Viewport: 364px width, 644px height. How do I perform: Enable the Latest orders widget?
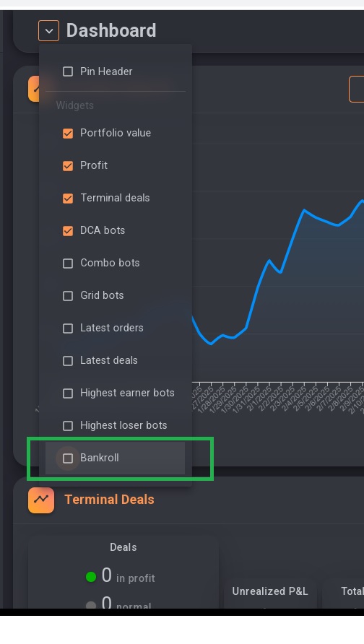(68, 328)
